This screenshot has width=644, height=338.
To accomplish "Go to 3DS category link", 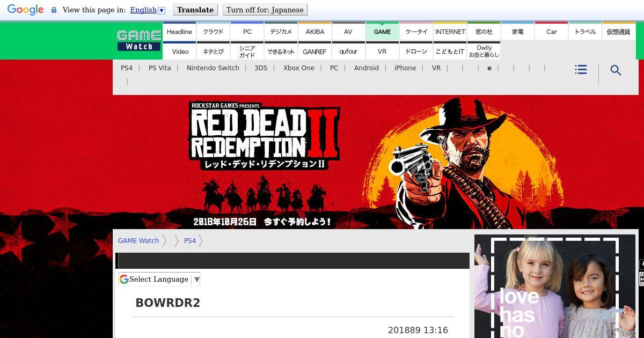I will (261, 68).
